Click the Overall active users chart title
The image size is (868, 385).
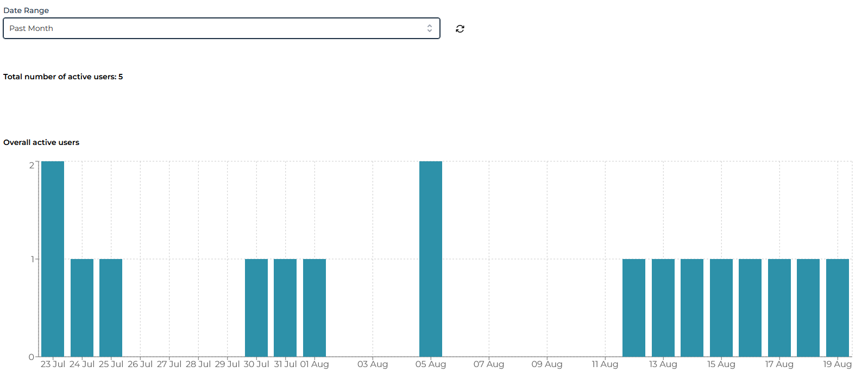pos(41,142)
